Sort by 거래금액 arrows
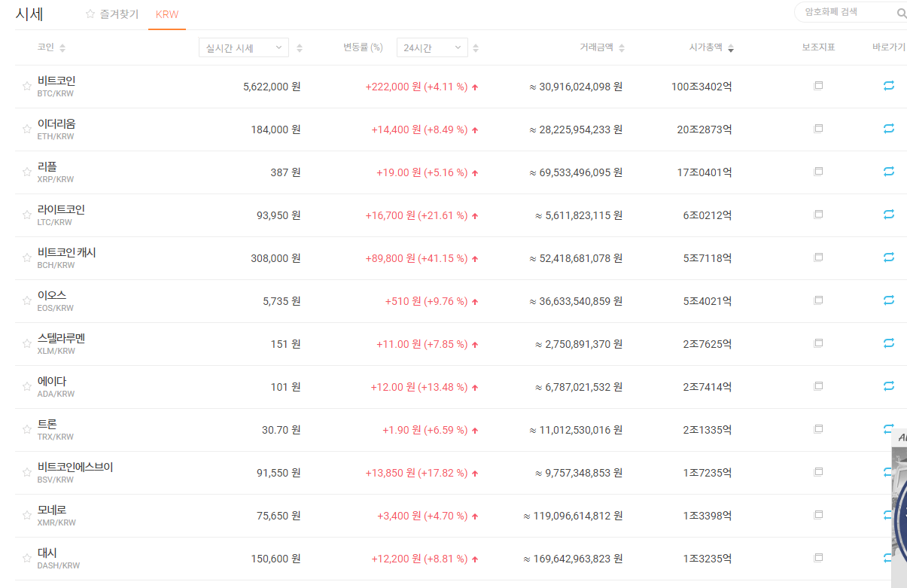Viewport: 907px width, 588px height. (x=622, y=48)
